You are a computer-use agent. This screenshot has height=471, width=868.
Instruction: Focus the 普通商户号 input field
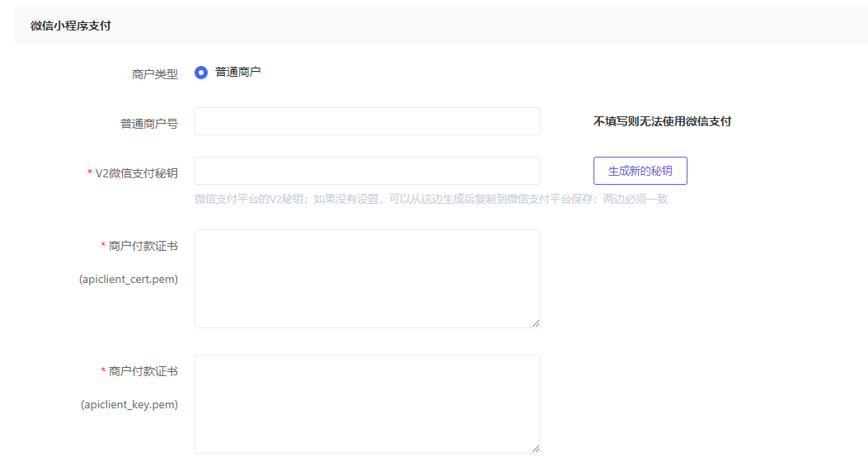367,121
